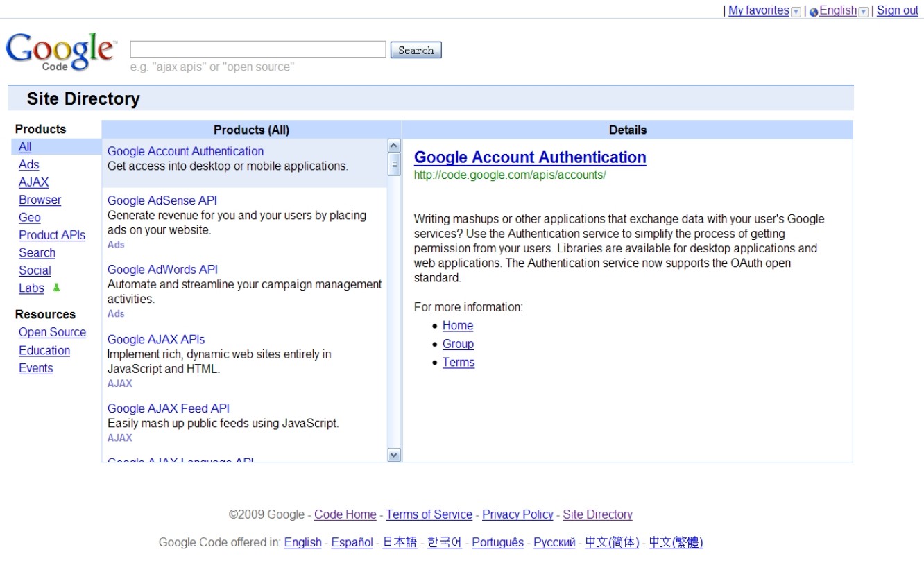Open the Open Source resources link
The width and height of the screenshot is (924, 563).
[53, 332]
